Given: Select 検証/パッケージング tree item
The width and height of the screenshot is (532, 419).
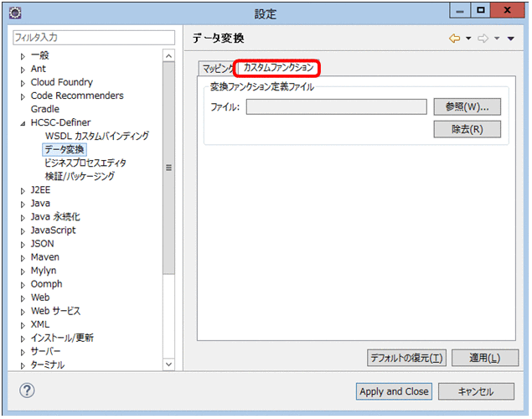Looking at the screenshot, I should pyautogui.click(x=80, y=177).
